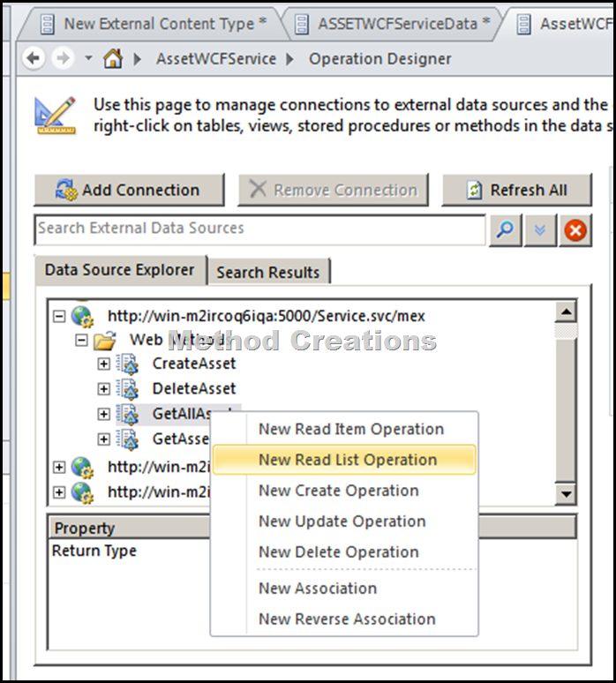Switch to the Search Results tab
Viewport: 616px width, 683px height.
(x=267, y=272)
